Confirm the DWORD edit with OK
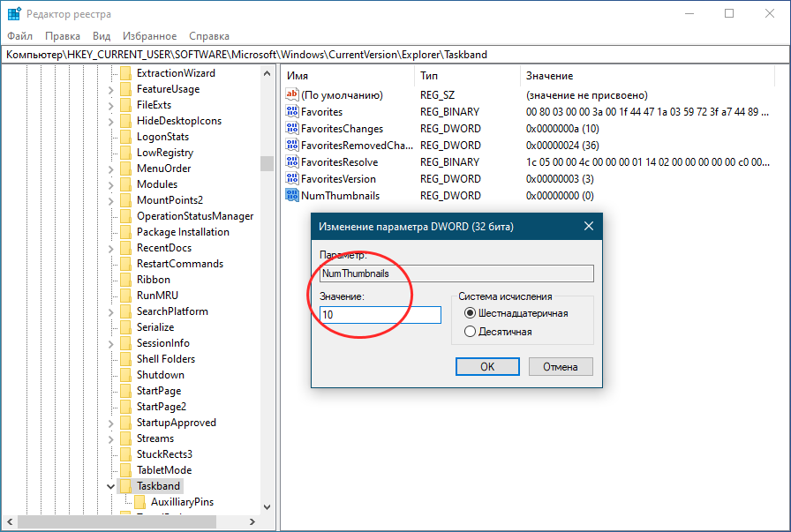This screenshot has height=532, width=791. point(487,367)
